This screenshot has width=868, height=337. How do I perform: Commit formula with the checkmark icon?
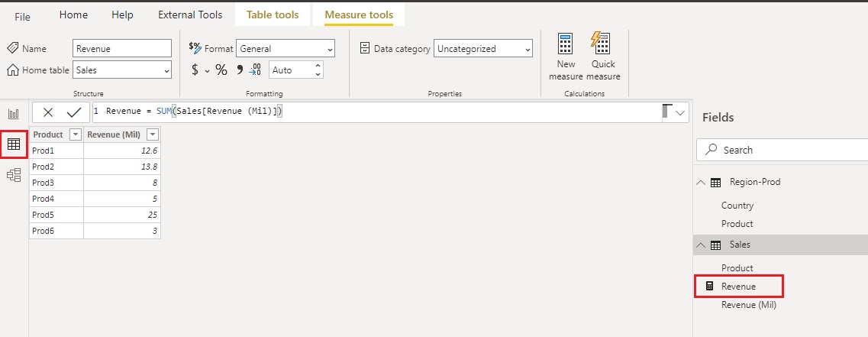coord(73,112)
